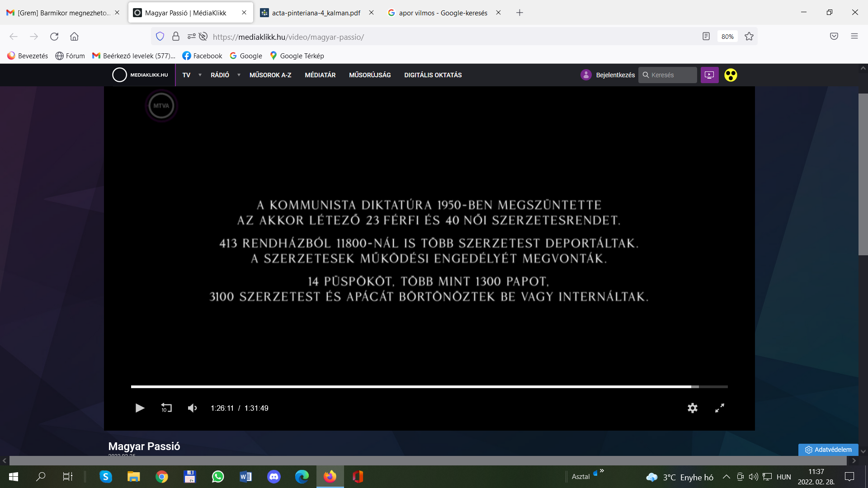The image size is (868, 488).
Task: Open Office app from taskbar
Action: [358, 477]
